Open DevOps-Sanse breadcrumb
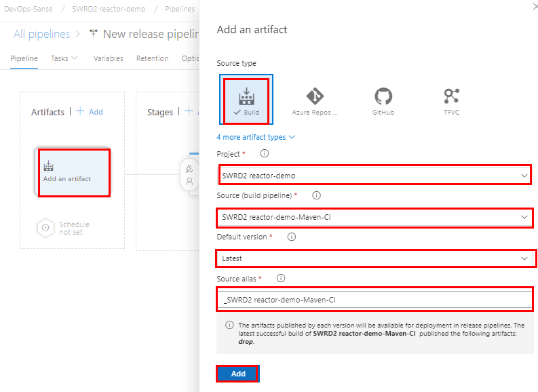The width and height of the screenshot is (538, 392). point(28,9)
